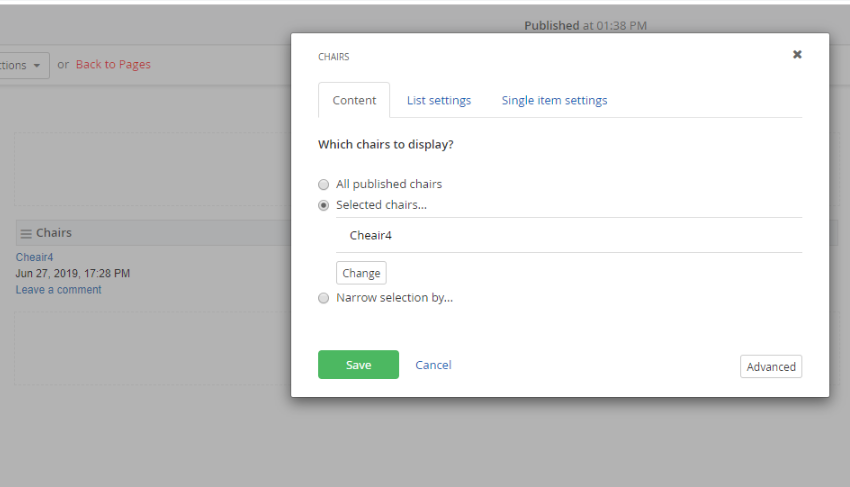The image size is (850, 487).
Task: Choose the Selected chairs radio option
Action: click(x=324, y=206)
